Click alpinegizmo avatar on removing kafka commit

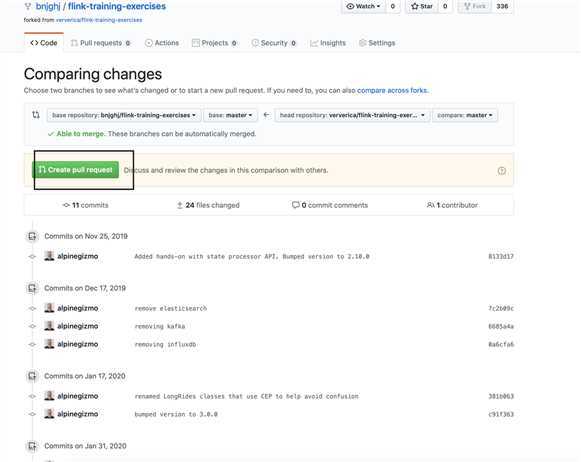(x=49, y=326)
